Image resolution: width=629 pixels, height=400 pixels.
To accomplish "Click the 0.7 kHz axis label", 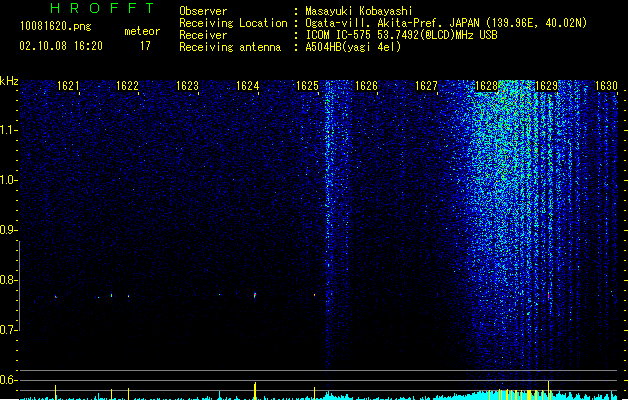I will [x=9, y=330].
